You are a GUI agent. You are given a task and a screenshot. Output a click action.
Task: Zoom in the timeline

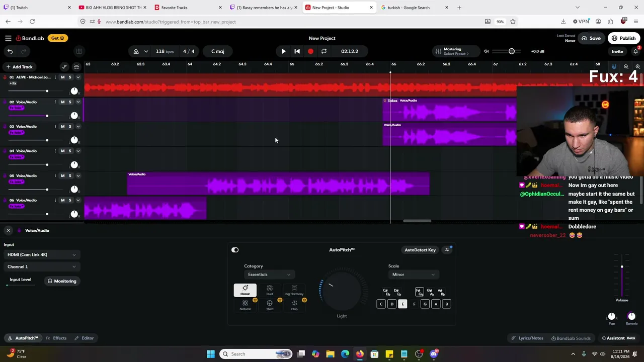pyautogui.click(x=637, y=67)
